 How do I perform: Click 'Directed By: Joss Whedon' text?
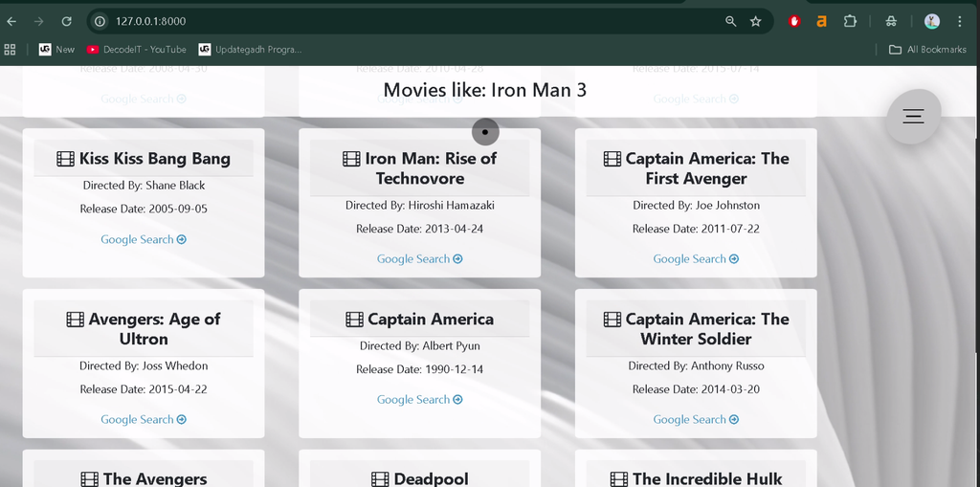[144, 365]
